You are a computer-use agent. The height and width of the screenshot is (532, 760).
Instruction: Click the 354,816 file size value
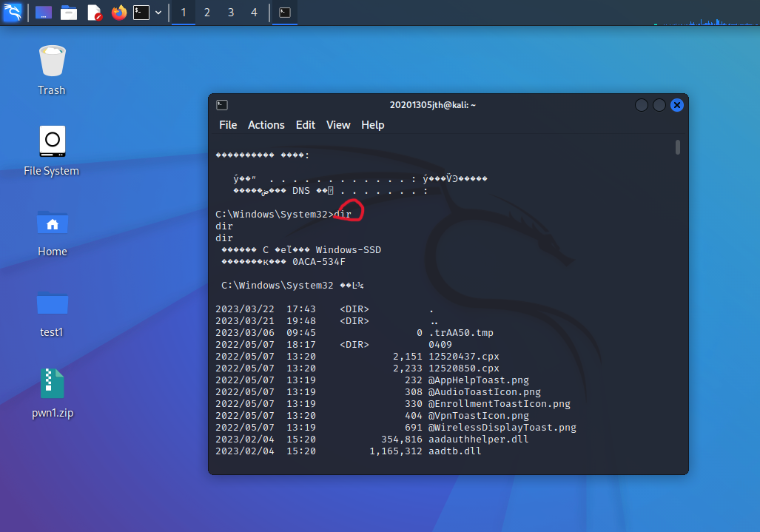pyautogui.click(x=401, y=440)
